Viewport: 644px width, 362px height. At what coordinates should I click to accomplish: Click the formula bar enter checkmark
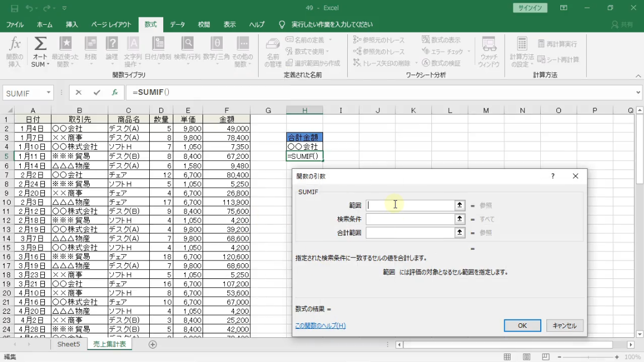97,93
